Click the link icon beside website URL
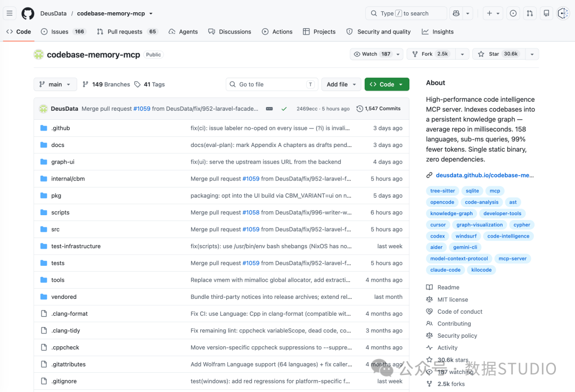This screenshot has width=575, height=392. click(429, 175)
